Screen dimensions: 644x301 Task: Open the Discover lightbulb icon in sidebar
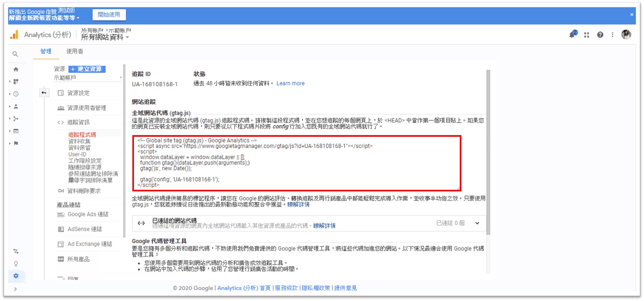[x=16, y=264]
